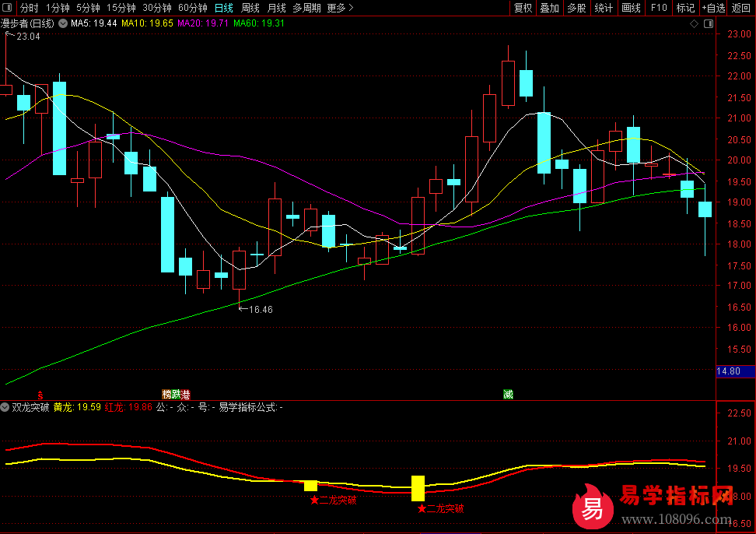Click the MA5: 19.44 label
This screenshot has width=756, height=534.
[x=93, y=23]
